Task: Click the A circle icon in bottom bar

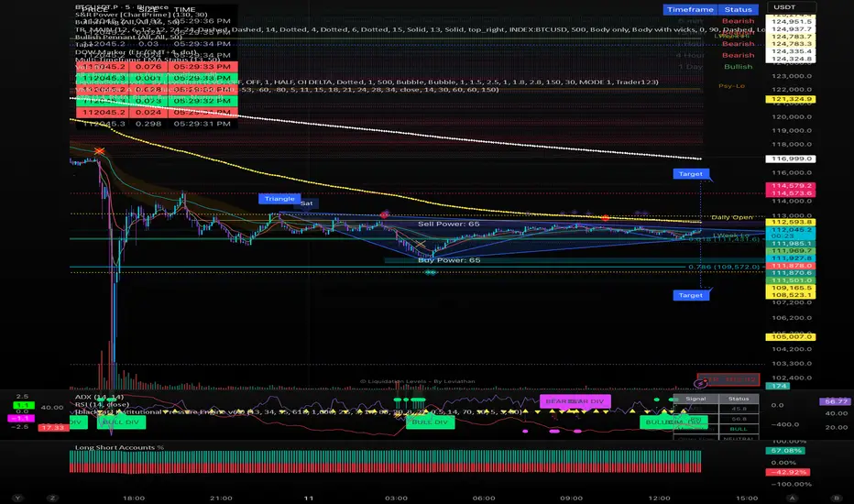Action: pos(793,498)
